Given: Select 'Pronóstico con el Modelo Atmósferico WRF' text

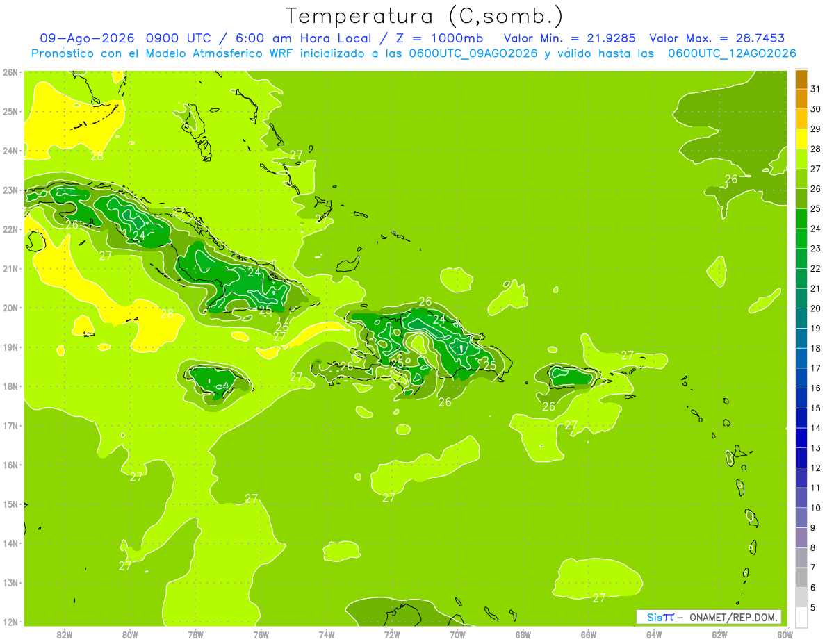Looking at the screenshot, I should [x=163, y=53].
